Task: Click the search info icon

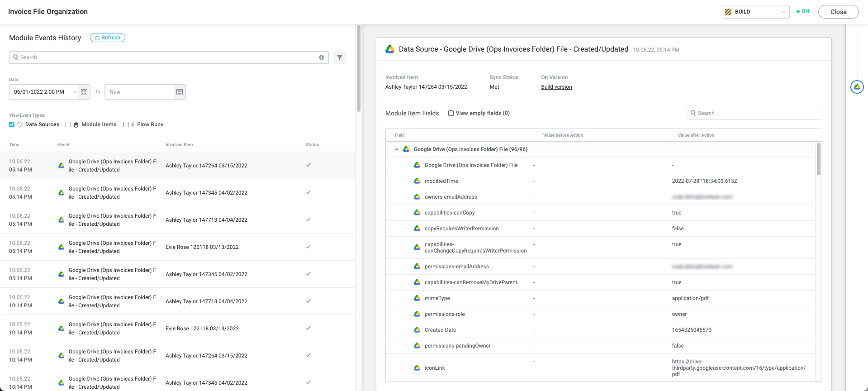Action: pyautogui.click(x=322, y=57)
